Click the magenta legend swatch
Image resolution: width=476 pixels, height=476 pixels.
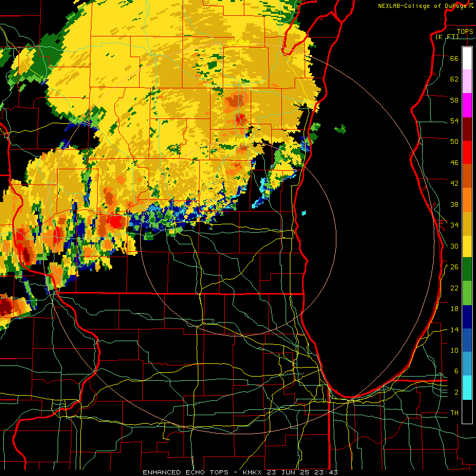coord(467,105)
